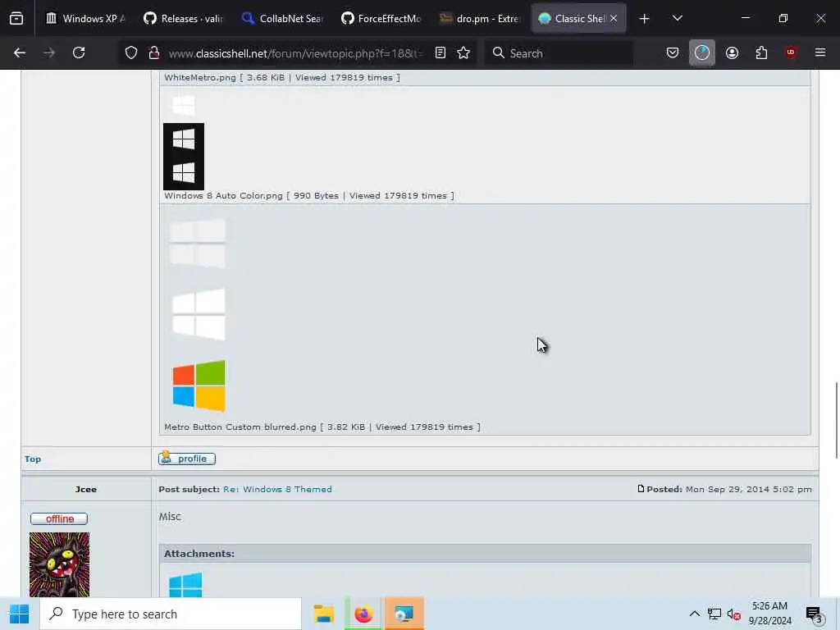Viewport: 840px width, 630px height.
Task: Show hidden system tray icons chevron
Action: 694,614
